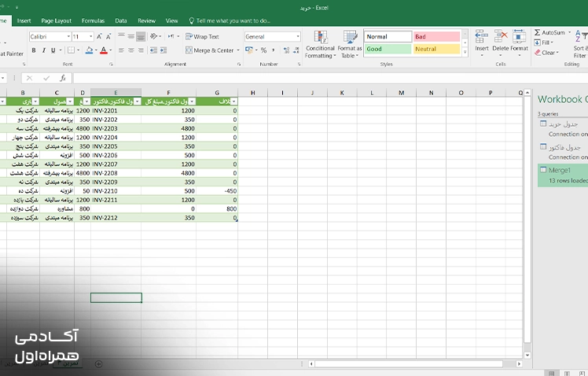Set bottom vertical alignment
Viewport: 588px width, 376px height.
point(141,36)
